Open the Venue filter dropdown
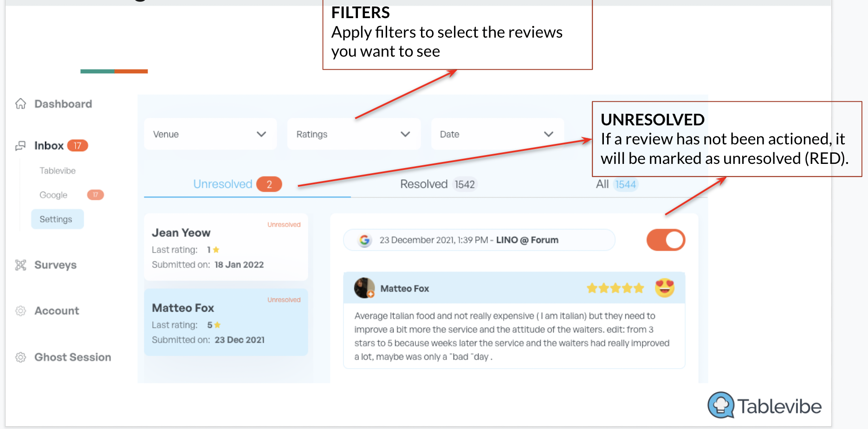Image resolution: width=868 pixels, height=429 pixels. pos(210,134)
